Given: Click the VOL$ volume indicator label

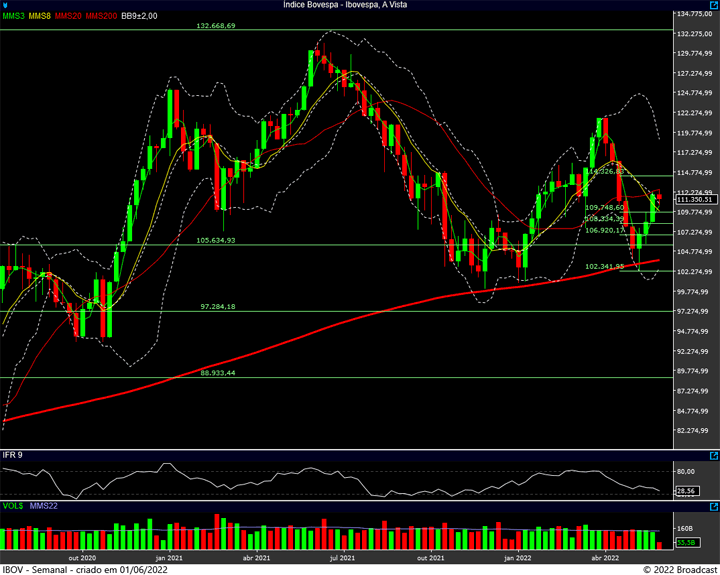Looking at the screenshot, I should 13,506.
